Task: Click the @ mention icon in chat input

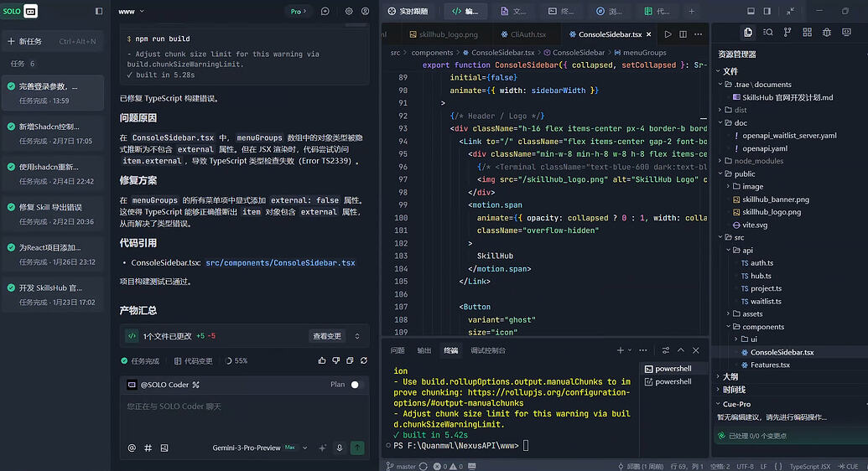Action: click(132, 448)
